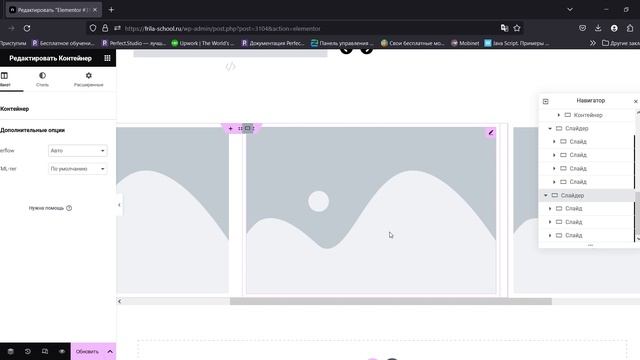
Task: Open the extensions icon in the browser toolbar
Action: pos(630,28)
